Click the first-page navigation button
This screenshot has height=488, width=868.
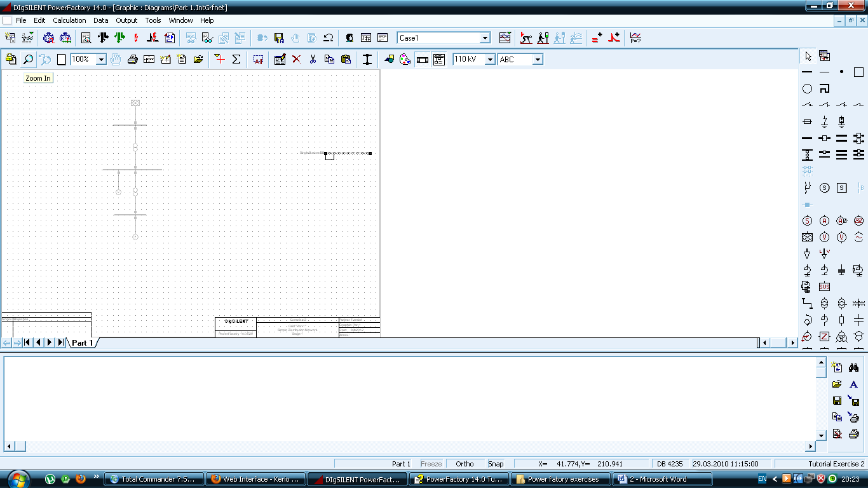tap(27, 342)
